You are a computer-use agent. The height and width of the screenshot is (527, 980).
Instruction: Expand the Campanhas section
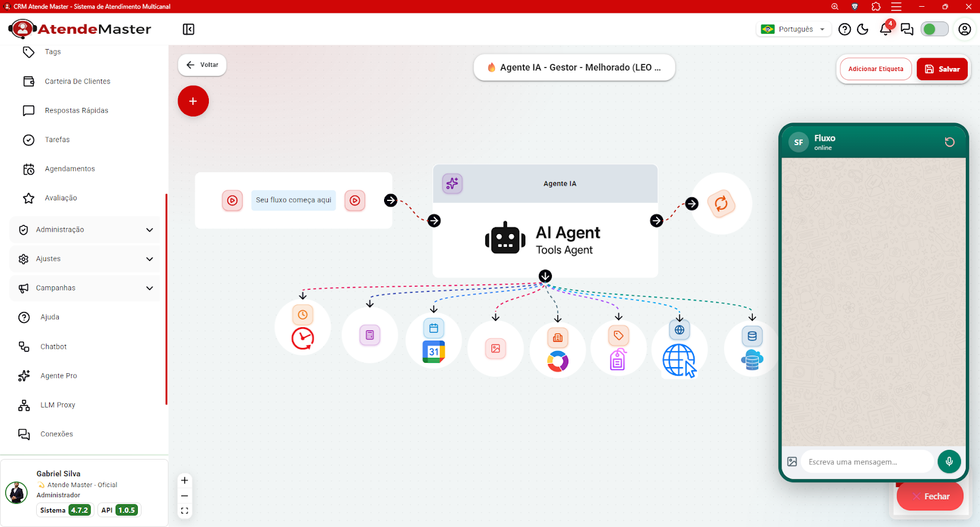click(x=85, y=288)
